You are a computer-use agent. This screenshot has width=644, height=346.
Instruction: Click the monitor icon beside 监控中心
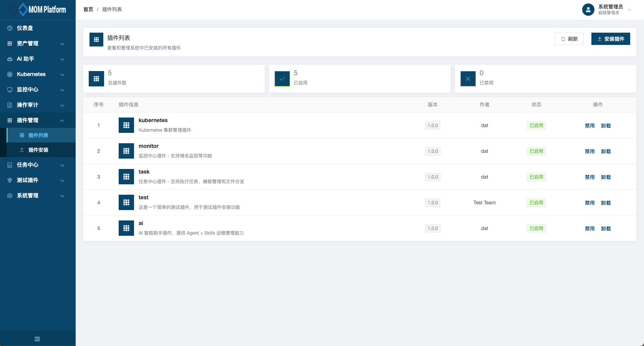click(x=10, y=89)
